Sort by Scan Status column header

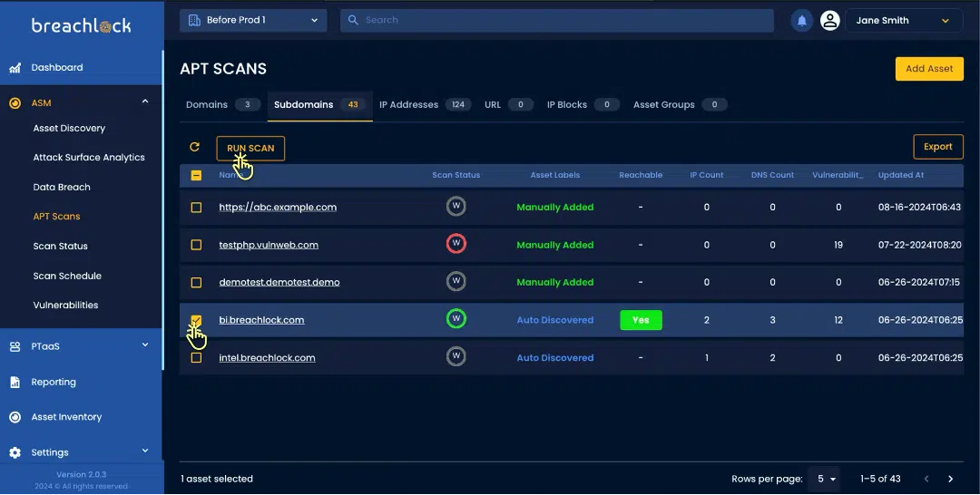(x=456, y=175)
